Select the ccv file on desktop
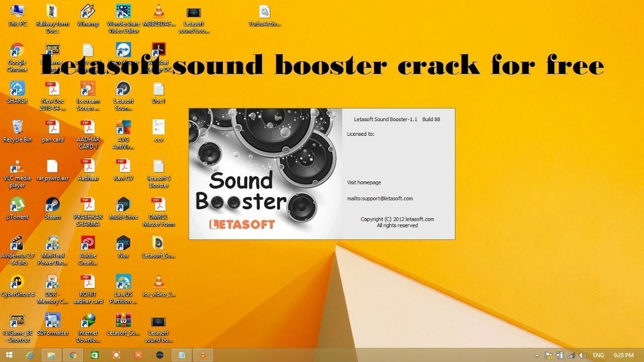Image resolution: width=644 pixels, height=362 pixels. tap(158, 131)
